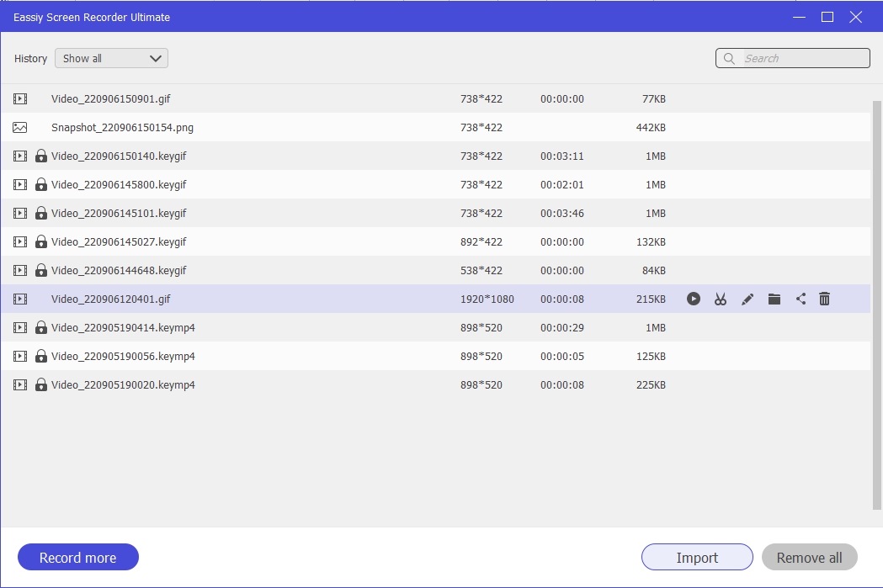This screenshot has width=883, height=588.
Task: Click lock icon on Video_220906145800.keygif
Action: tap(41, 184)
